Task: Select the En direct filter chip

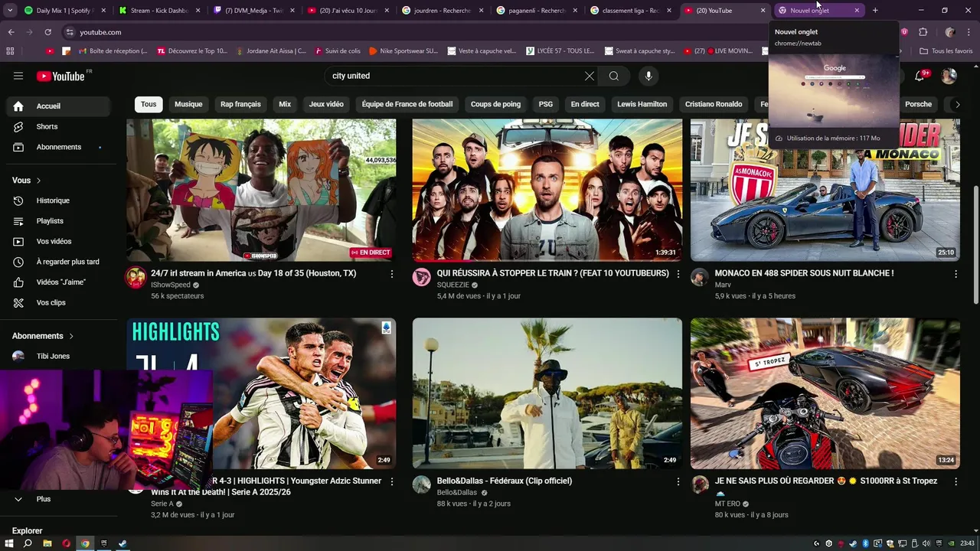Action: point(585,104)
